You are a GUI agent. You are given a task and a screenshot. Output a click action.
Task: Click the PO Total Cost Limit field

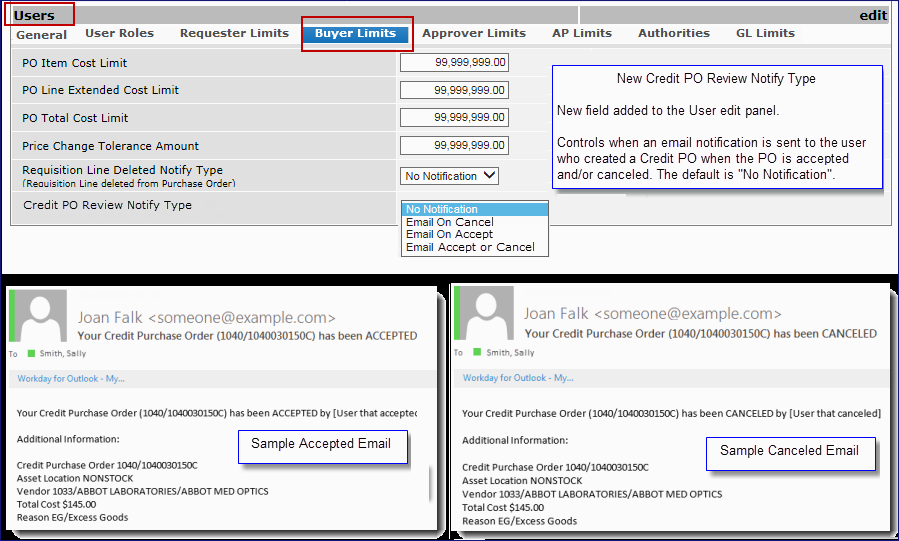[454, 118]
